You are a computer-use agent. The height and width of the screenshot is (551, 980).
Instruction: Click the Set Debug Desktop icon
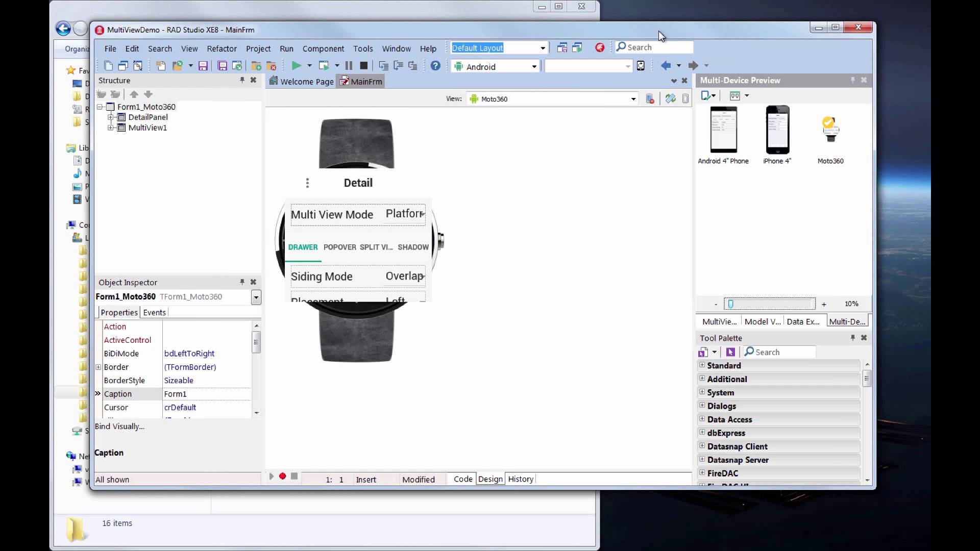(577, 47)
